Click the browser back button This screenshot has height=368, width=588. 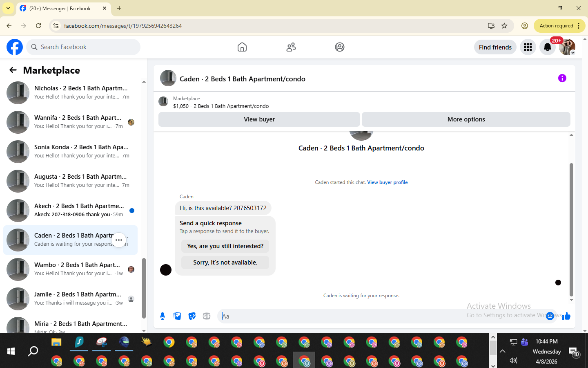pyautogui.click(x=9, y=26)
